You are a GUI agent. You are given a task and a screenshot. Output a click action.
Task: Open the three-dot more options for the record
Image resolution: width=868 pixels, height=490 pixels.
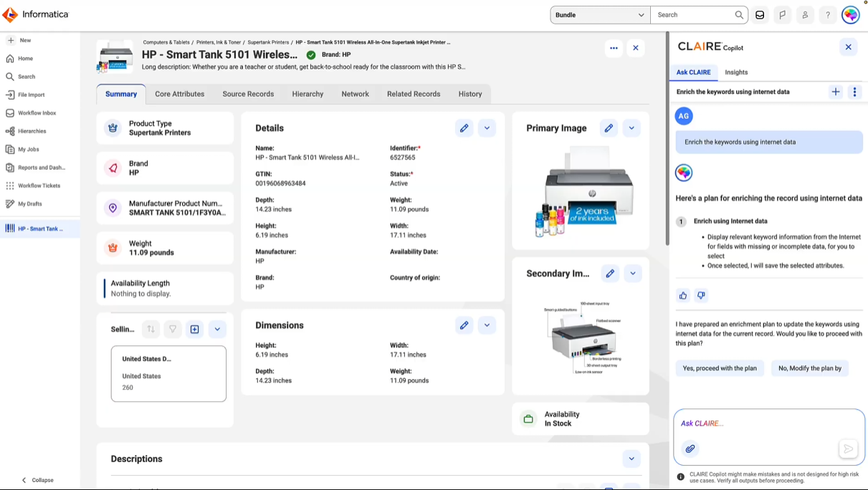[x=614, y=48]
